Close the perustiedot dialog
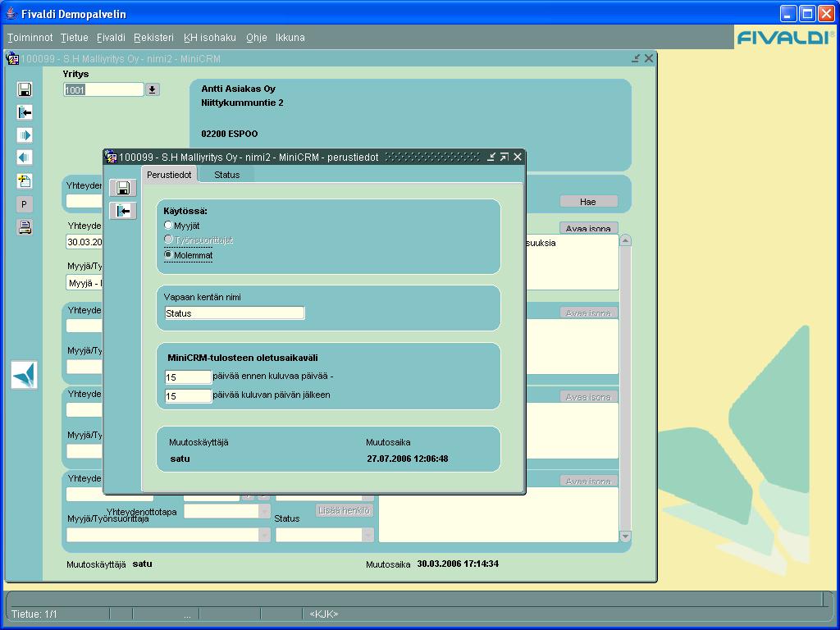This screenshot has height=630, width=840. pyautogui.click(x=518, y=157)
